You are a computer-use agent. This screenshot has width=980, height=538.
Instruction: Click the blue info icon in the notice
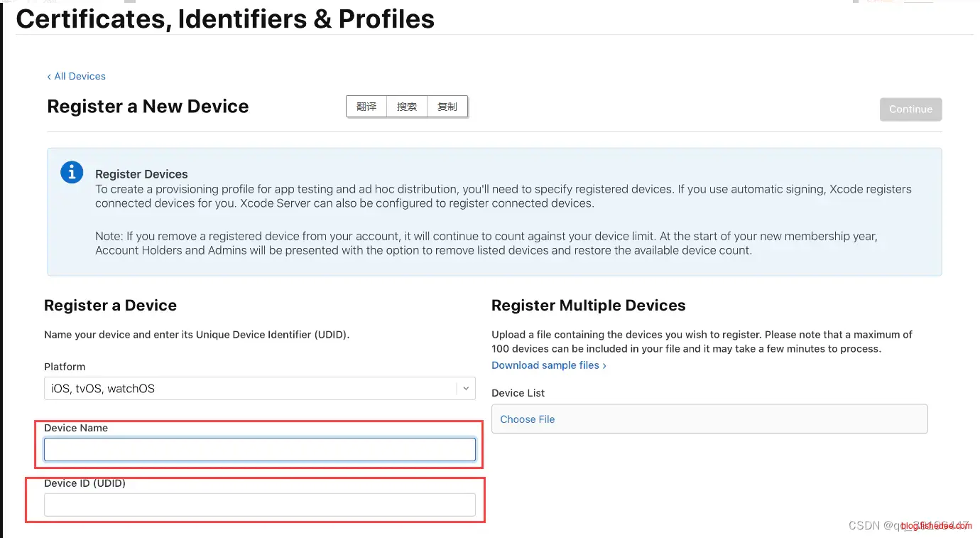tap(72, 173)
